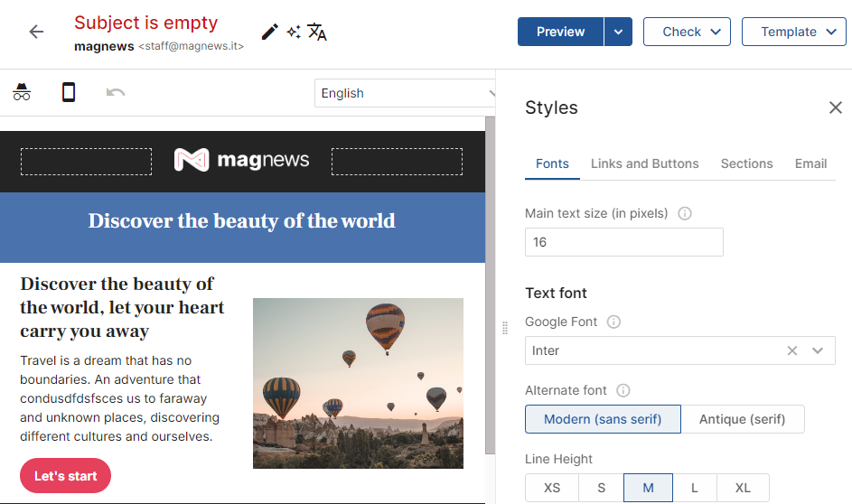Screen dimensions: 852x504
Task: Click the 'Travel is a dream' paragraph
Action: [x=120, y=398]
